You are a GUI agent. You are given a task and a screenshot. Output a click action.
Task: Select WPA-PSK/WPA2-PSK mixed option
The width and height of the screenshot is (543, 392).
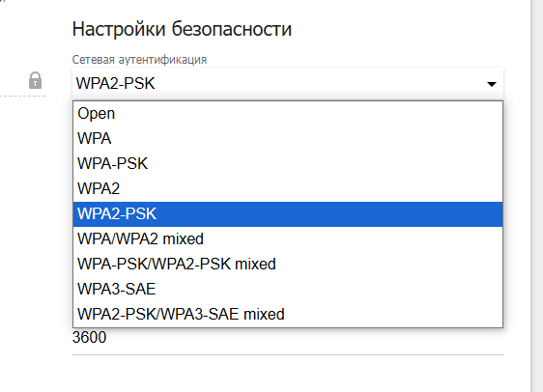(288, 265)
